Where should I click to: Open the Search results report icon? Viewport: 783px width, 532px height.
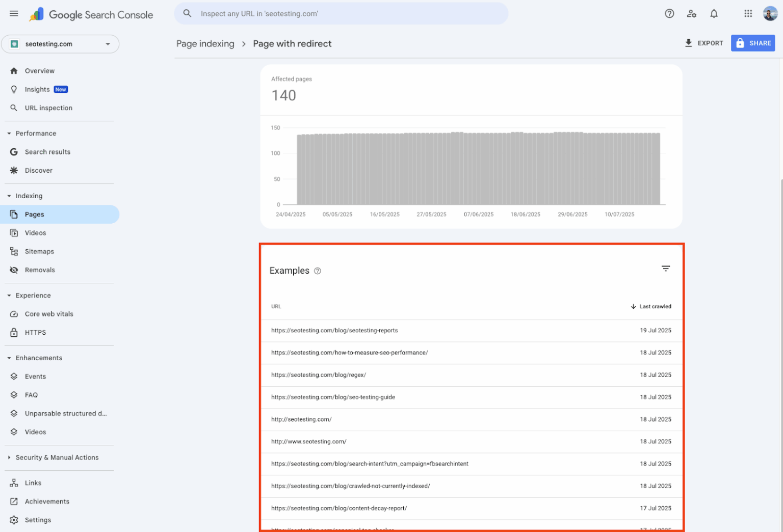point(14,151)
